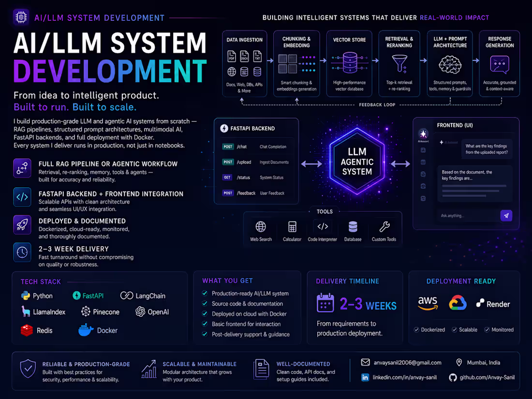This screenshot has width=532, height=399.
Task: Click the 'FEEDBACK LOOP' label
Action: (377, 105)
